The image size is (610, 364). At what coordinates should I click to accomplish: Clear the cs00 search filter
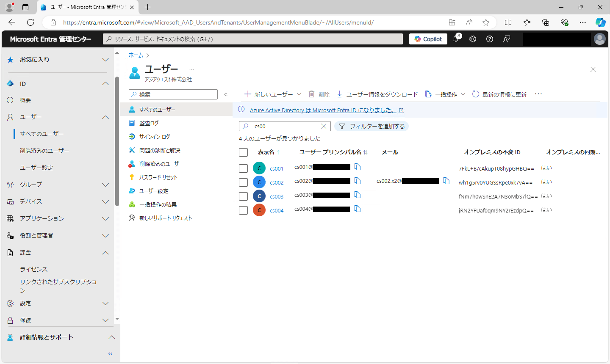point(324,126)
